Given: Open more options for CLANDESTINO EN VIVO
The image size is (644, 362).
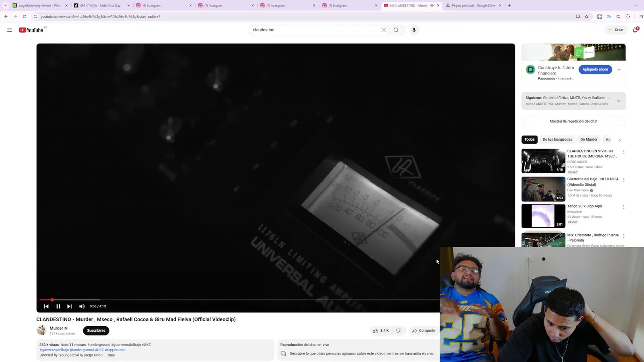Looking at the screenshot, I should [624, 152].
